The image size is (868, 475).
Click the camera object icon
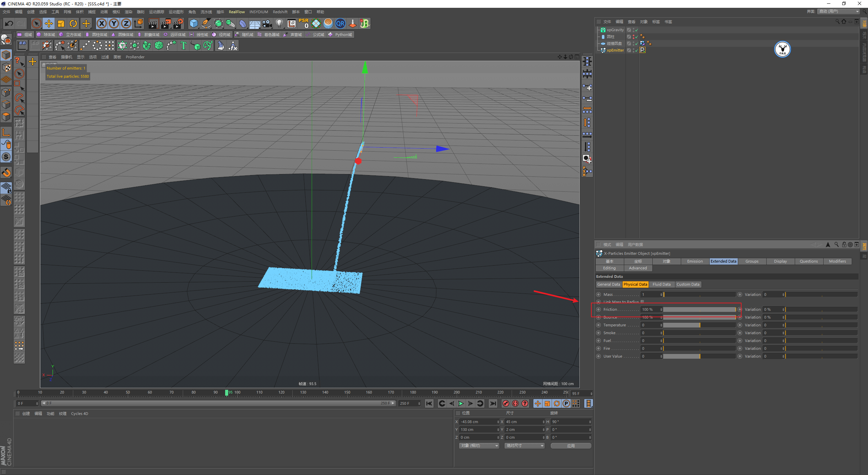pyautogui.click(x=267, y=23)
